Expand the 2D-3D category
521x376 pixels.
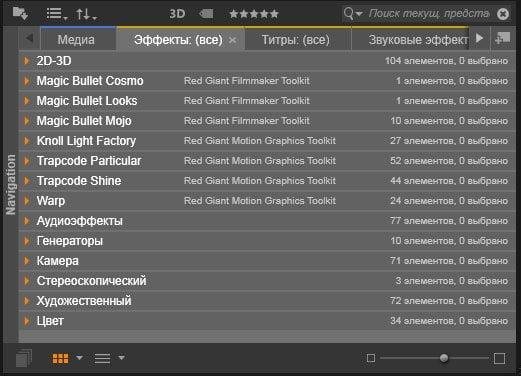pos(27,61)
